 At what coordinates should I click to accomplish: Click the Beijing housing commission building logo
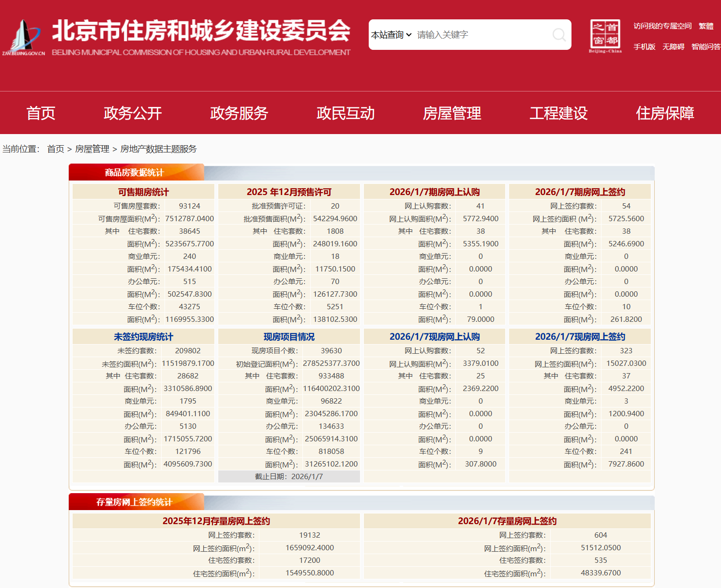click(x=23, y=38)
